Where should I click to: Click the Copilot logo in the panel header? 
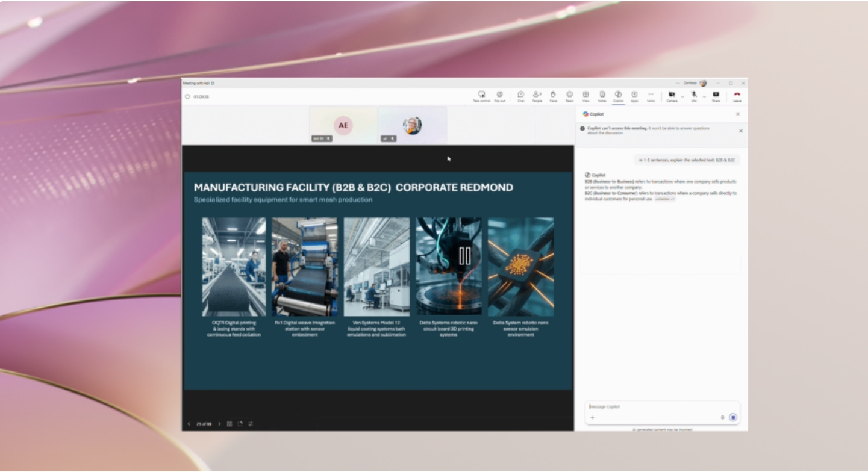coord(585,114)
